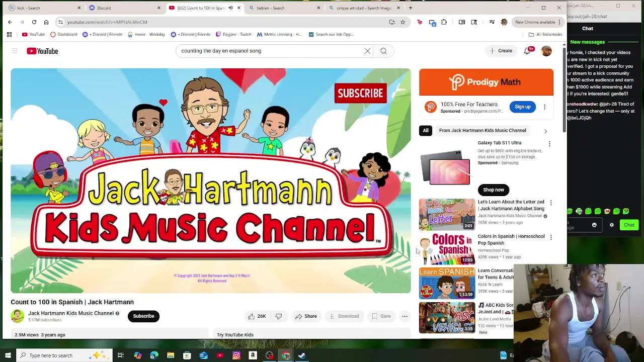Click Sign up on Prodigy Math ad

pyautogui.click(x=522, y=107)
